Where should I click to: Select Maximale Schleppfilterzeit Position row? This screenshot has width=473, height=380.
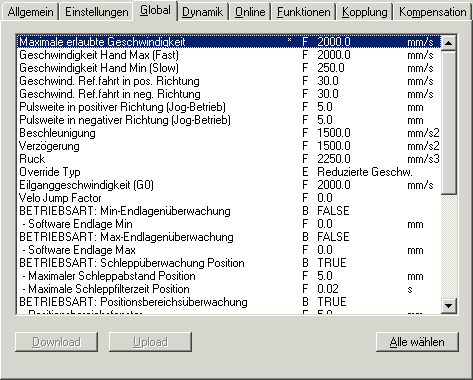point(229,289)
